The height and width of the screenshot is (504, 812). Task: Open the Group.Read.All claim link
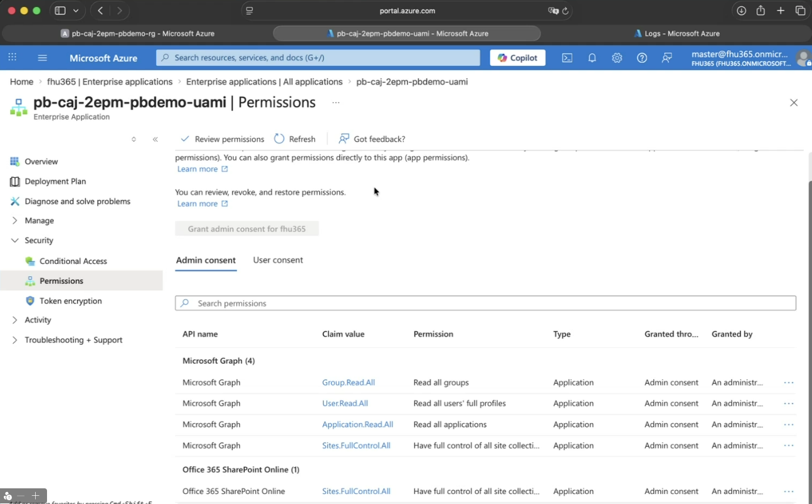point(348,382)
